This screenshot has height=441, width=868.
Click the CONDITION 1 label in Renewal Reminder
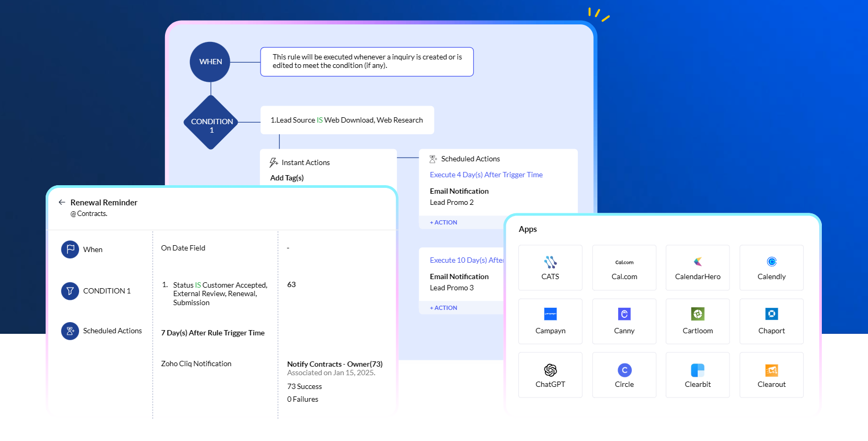pyautogui.click(x=107, y=291)
